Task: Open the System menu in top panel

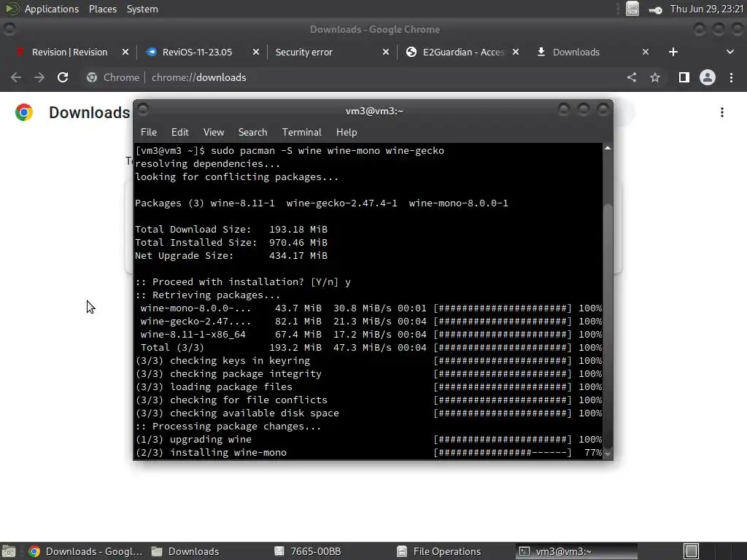Action: (142, 9)
